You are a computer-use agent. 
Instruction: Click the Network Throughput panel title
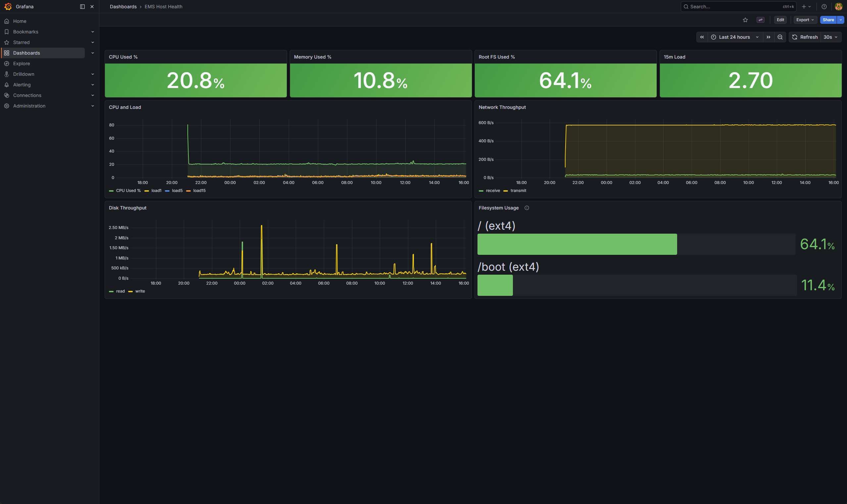pyautogui.click(x=502, y=107)
